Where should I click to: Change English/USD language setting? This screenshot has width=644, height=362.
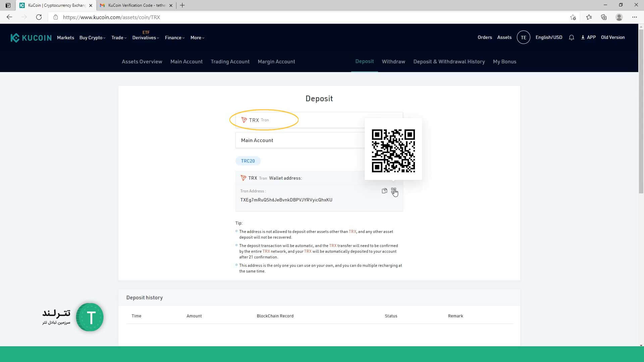(549, 37)
